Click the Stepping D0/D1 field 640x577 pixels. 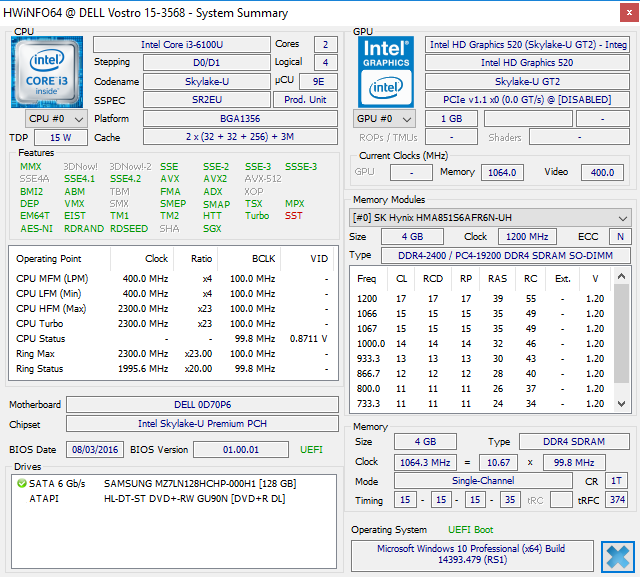(207, 62)
